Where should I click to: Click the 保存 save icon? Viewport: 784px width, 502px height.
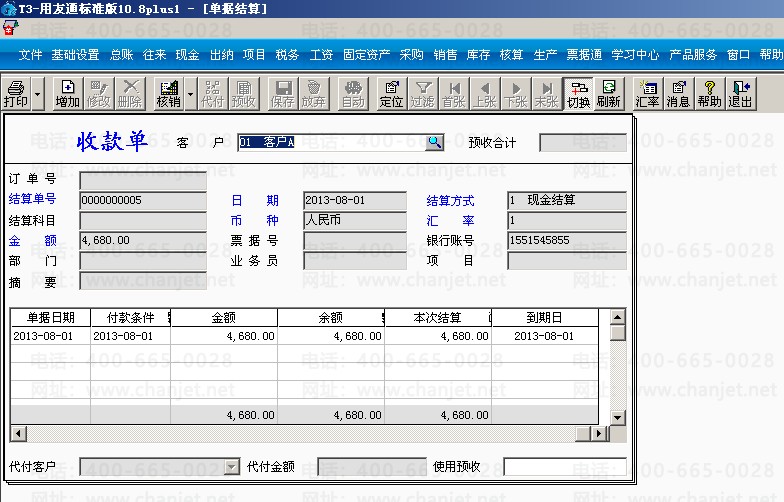click(283, 94)
